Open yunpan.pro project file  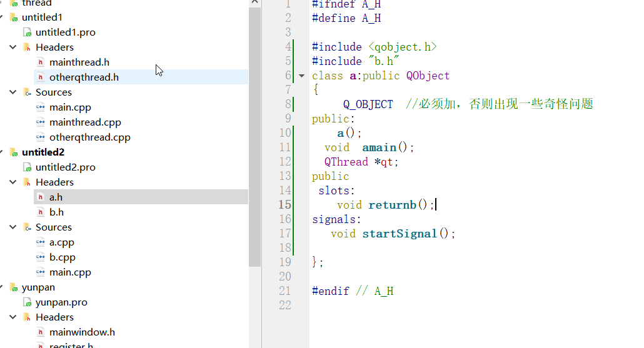pos(61,302)
